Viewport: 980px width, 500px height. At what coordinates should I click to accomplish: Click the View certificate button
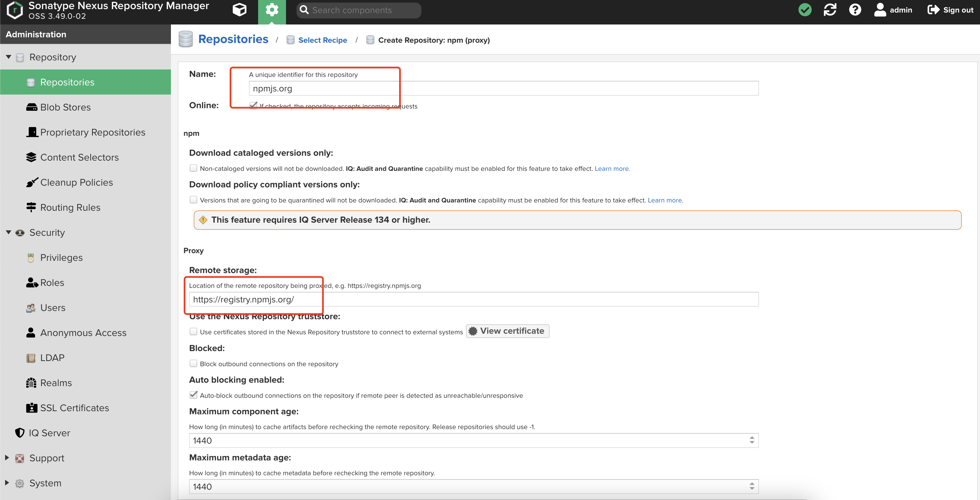point(507,331)
